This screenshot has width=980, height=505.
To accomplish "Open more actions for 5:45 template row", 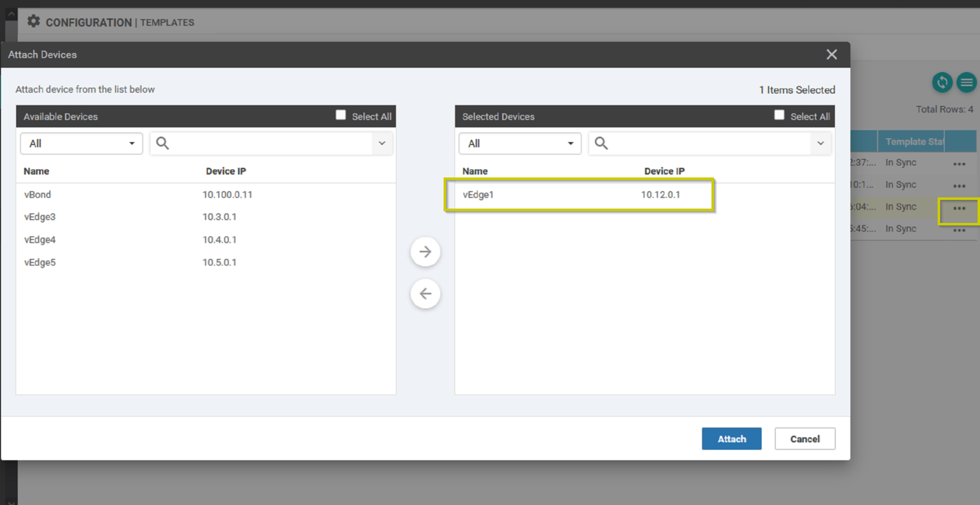I will [959, 230].
